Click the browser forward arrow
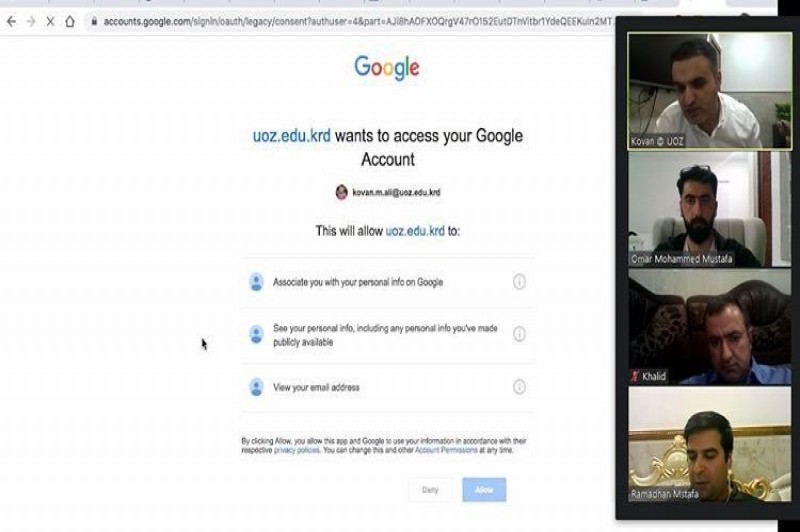 31,21
